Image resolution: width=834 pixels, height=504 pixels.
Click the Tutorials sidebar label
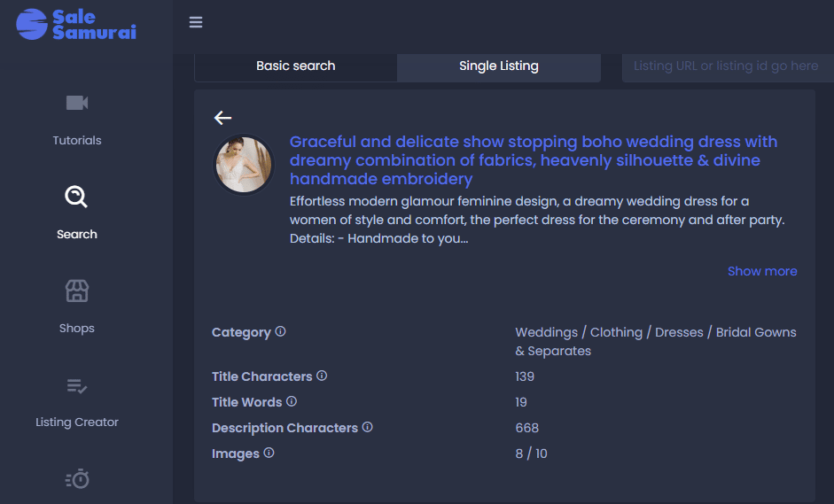[77, 140]
